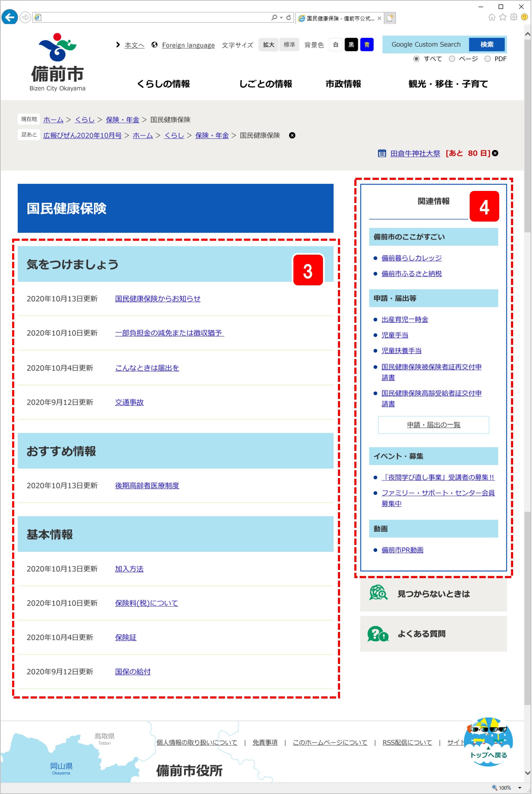Open the zoom level dropdown arrow

[520, 788]
